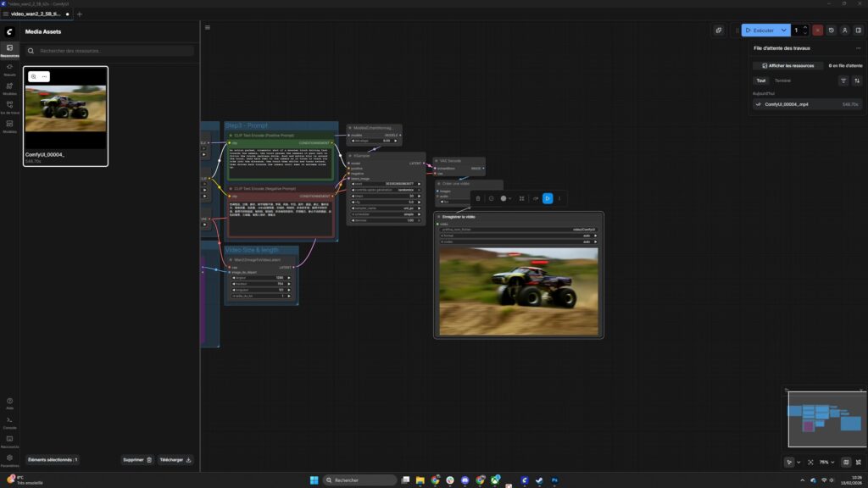
Task: Click the filter icon in File d'attente des travaux
Action: tap(843, 80)
